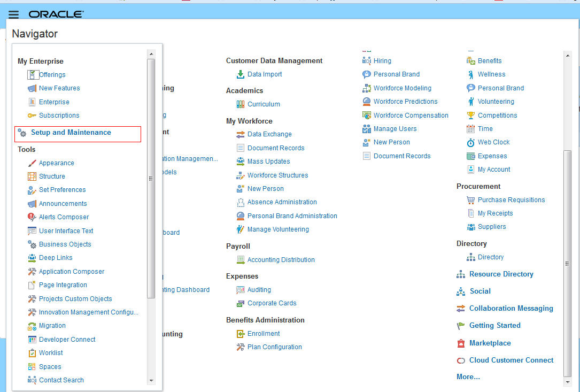Viewport: 580px width, 392px height.
Task: Click the Cloud Customer Connect icon
Action: [461, 360]
